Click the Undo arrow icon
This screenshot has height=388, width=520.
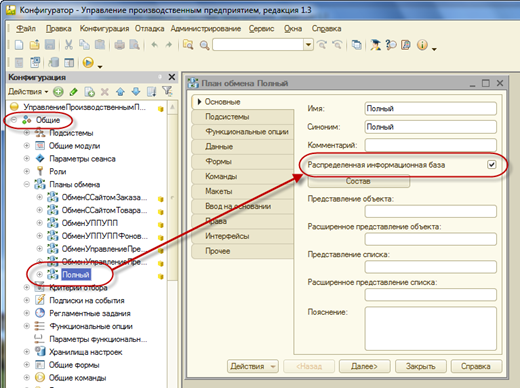(x=154, y=45)
